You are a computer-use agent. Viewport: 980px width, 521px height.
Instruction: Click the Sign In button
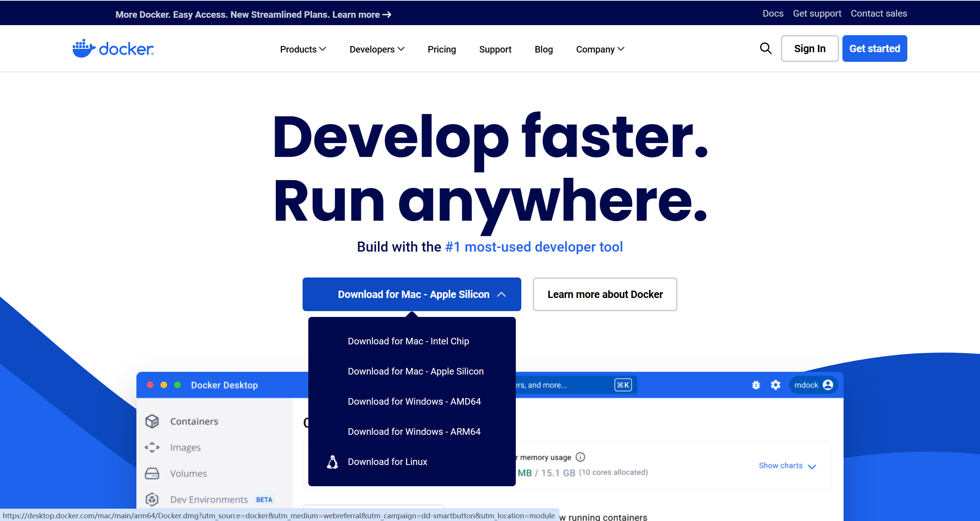click(x=810, y=48)
